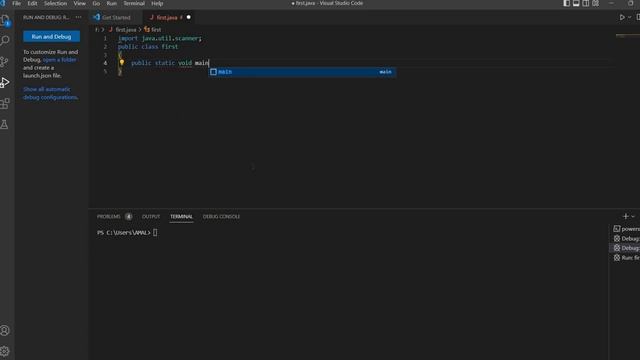Viewport: 640px width, 360px height.
Task: Click the import java.util.Scanner code line
Action: (x=160, y=38)
